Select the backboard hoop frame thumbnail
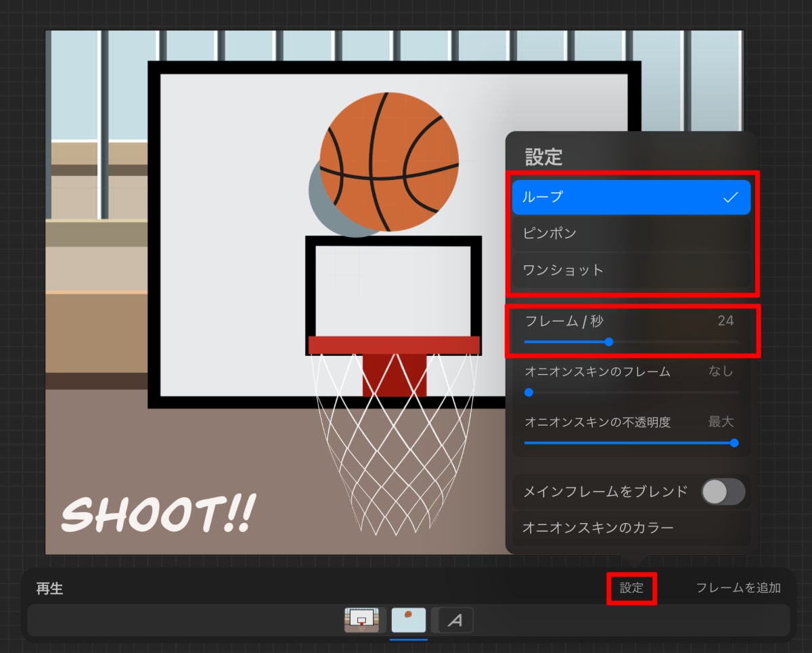Viewport: 812px width, 653px height. click(x=361, y=620)
